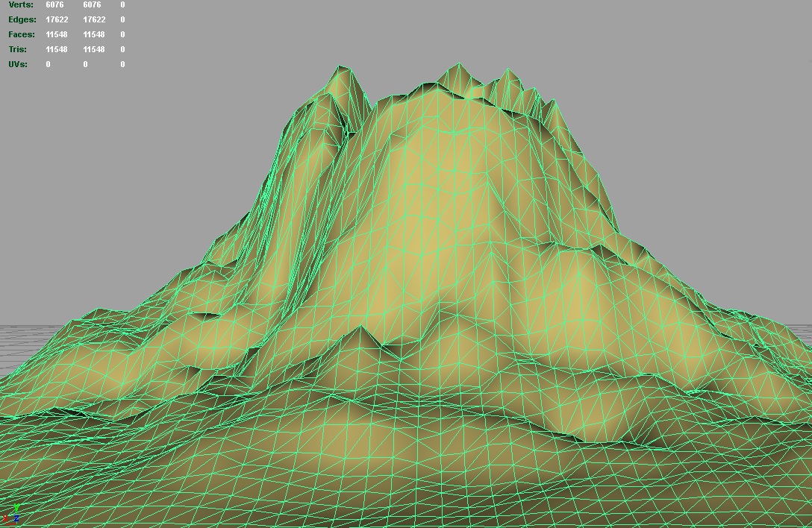Screen dimensions: 812x528
Task: Click the first 11548 value in Faces row
Action: [x=57, y=35]
